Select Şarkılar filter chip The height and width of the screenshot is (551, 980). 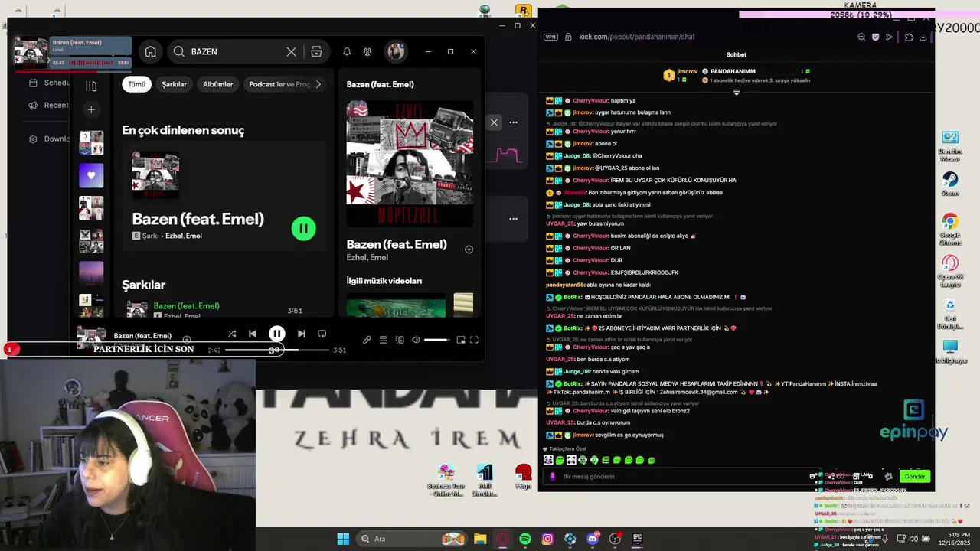coord(174,84)
